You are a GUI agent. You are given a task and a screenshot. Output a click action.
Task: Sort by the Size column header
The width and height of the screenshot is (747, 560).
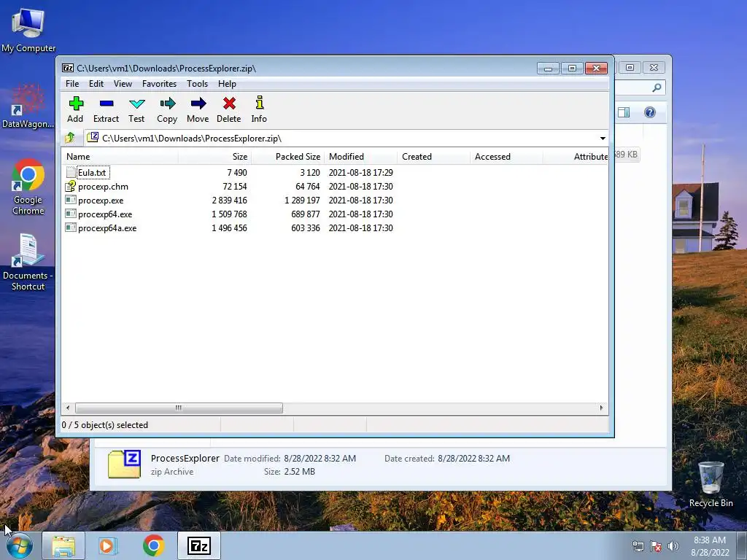click(x=214, y=157)
